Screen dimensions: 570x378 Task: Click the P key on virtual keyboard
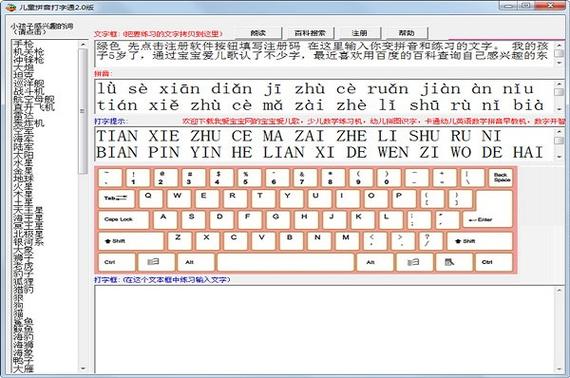point(404,198)
